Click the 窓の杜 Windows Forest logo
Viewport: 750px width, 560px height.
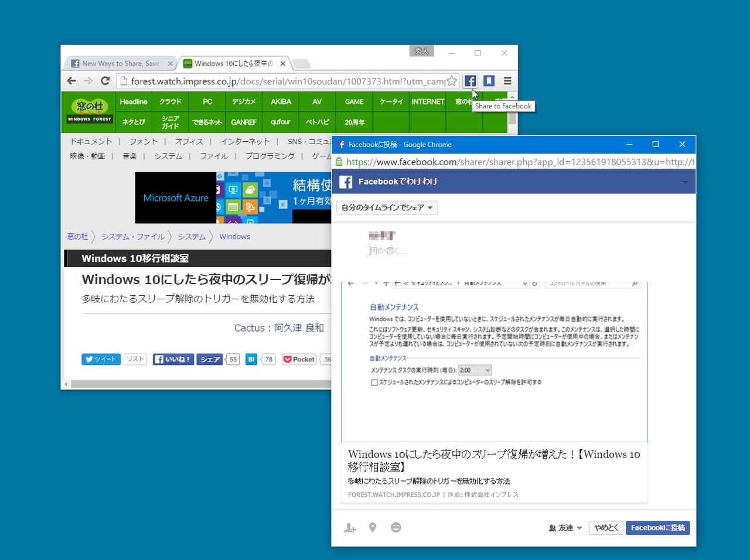pyautogui.click(x=90, y=112)
